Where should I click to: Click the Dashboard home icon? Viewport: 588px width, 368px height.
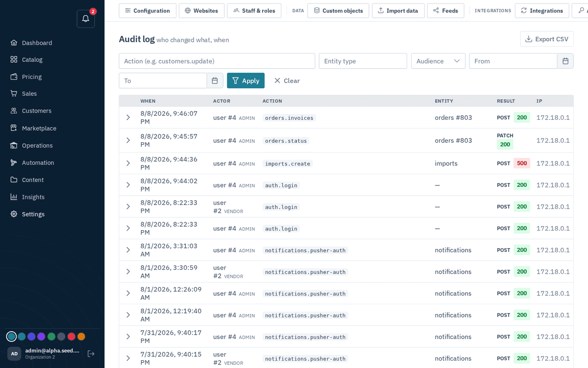(x=14, y=43)
